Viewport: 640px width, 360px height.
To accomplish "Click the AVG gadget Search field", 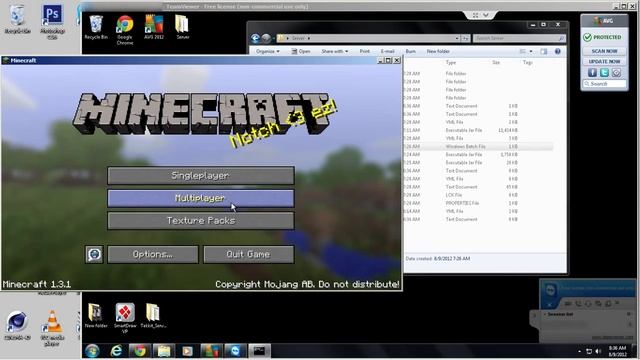I will click(604, 84).
